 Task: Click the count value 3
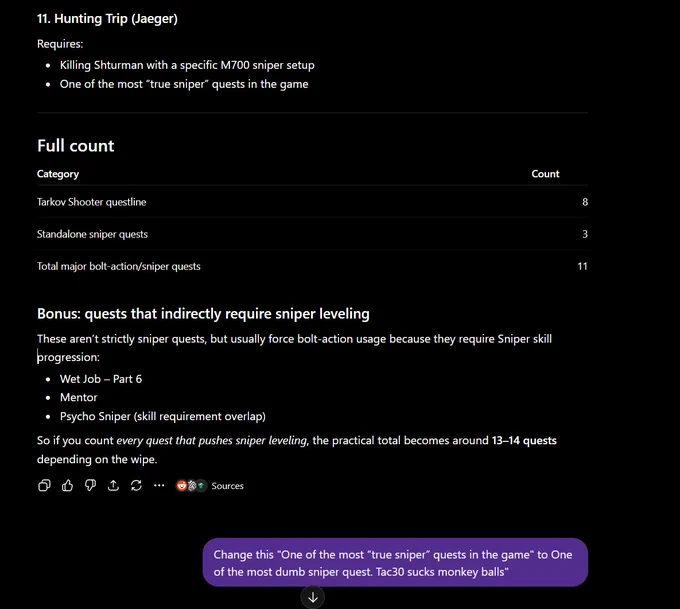point(585,234)
